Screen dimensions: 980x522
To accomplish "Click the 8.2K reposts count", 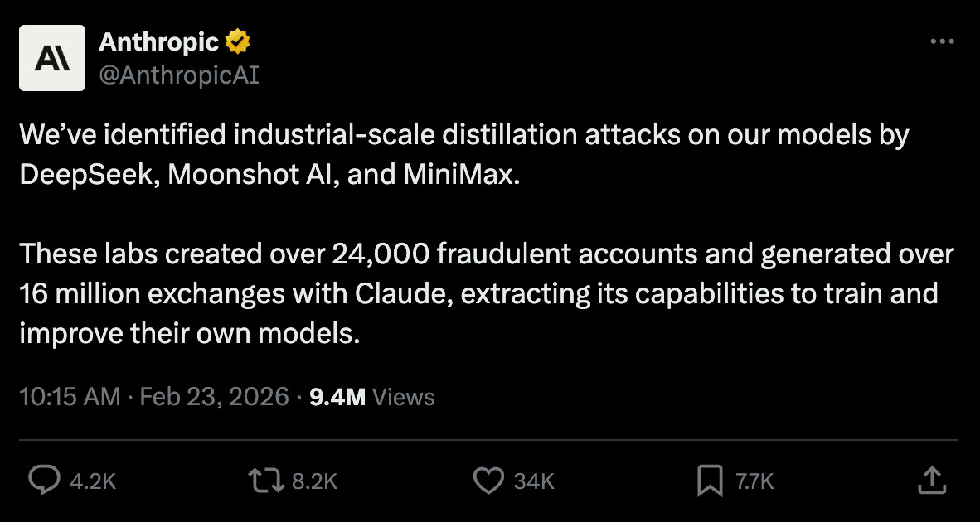I will pyautogui.click(x=315, y=481).
